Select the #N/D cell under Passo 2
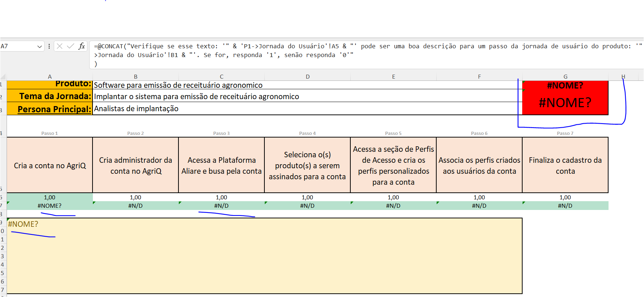Image resolution: width=644 pixels, height=297 pixels. (136, 206)
